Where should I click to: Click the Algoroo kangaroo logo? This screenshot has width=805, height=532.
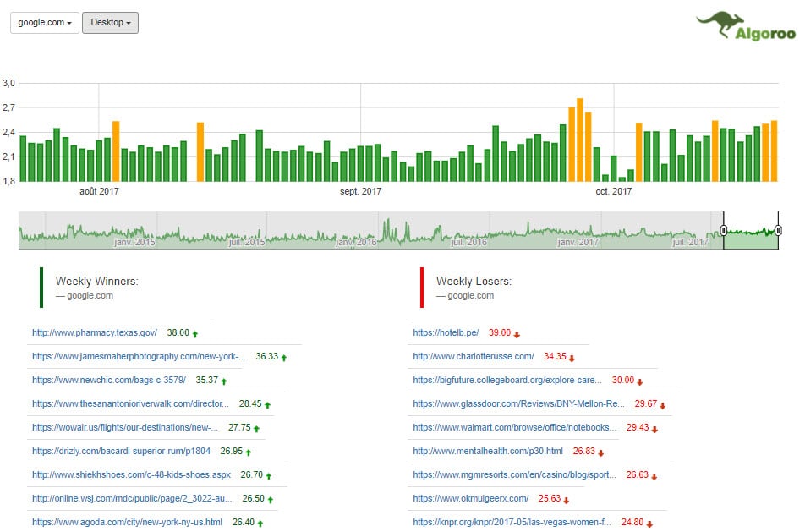pyautogui.click(x=746, y=26)
